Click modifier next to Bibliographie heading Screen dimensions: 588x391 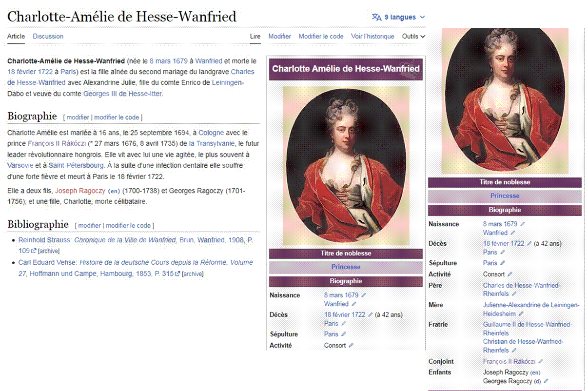pos(90,226)
